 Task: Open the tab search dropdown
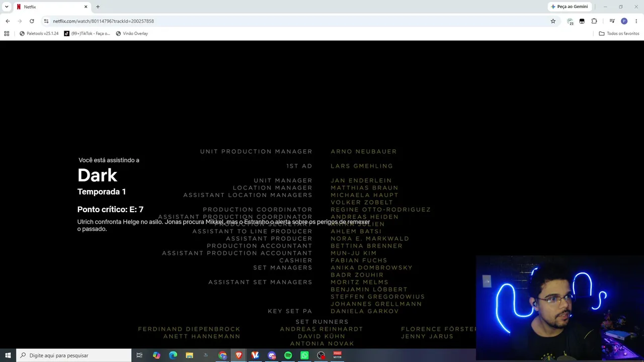pyautogui.click(x=7, y=7)
